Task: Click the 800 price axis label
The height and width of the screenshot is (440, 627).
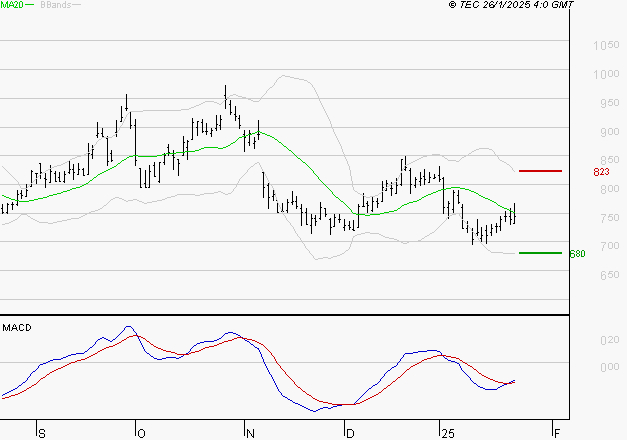Action: tap(609, 189)
